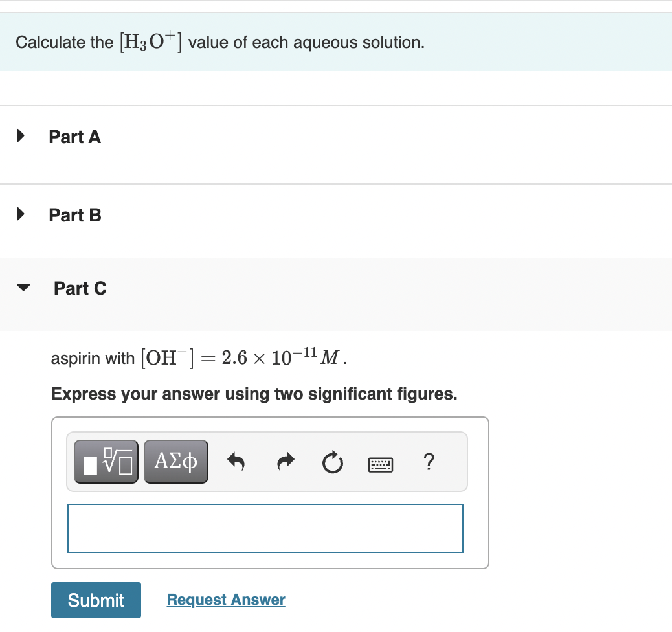Image resolution: width=672 pixels, height=632 pixels.
Task: Insert Greek letters with the ΑΣΦ button
Action: [x=175, y=461]
